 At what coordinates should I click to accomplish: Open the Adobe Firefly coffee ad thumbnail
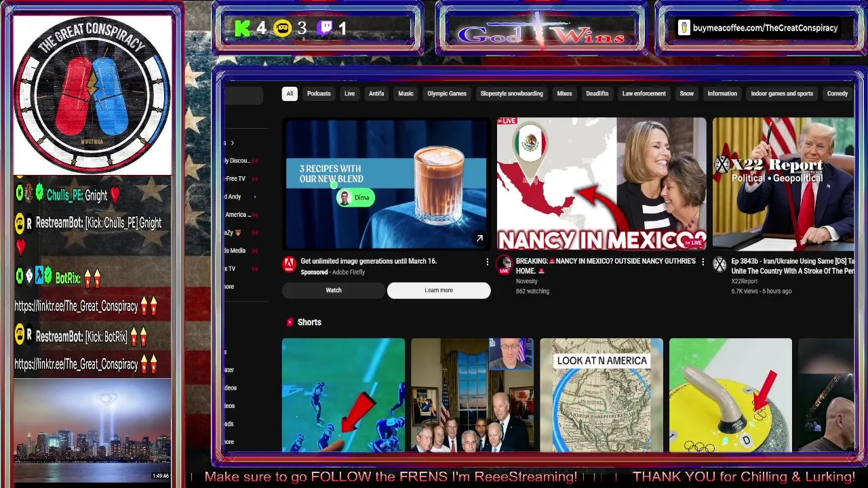(386, 184)
